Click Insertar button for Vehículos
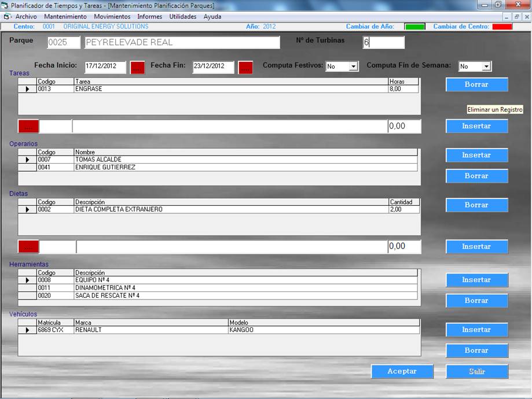The image size is (532, 399). (x=476, y=330)
